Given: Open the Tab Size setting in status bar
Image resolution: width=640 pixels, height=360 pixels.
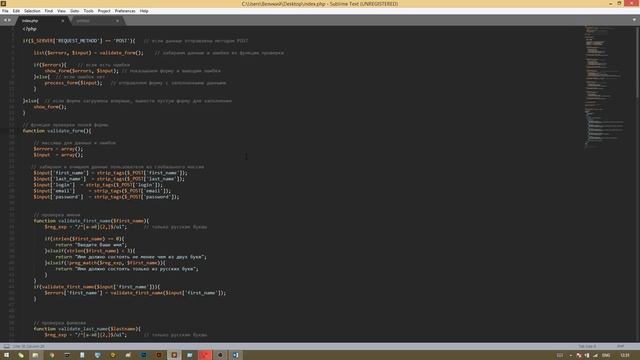Looking at the screenshot, I should click(587, 346).
